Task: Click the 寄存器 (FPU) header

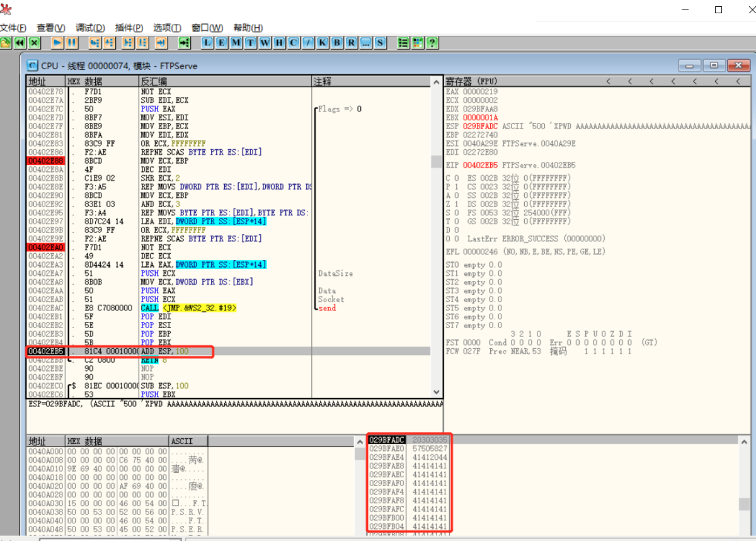Action: (471, 81)
